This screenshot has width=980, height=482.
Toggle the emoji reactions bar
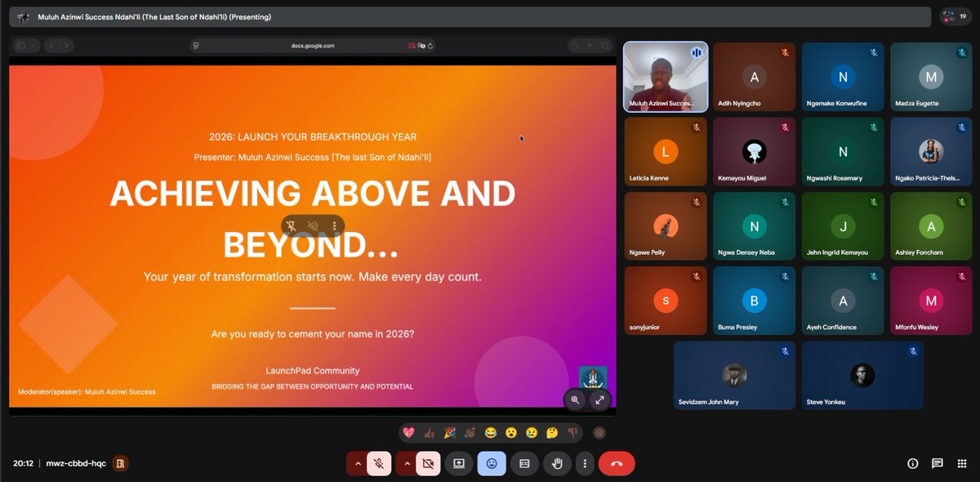492,463
